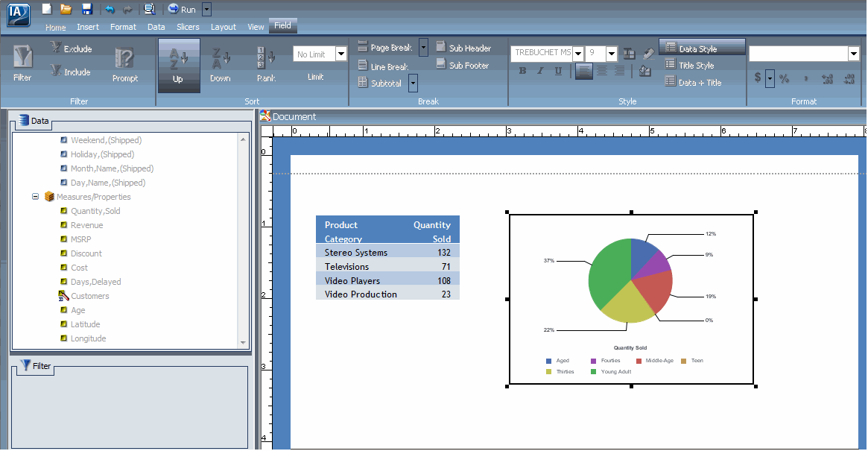Click the Data panel scrollbar down arrow

pyautogui.click(x=243, y=343)
